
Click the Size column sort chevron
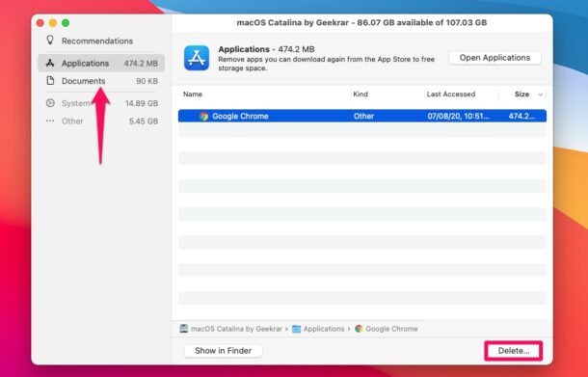click(x=541, y=94)
